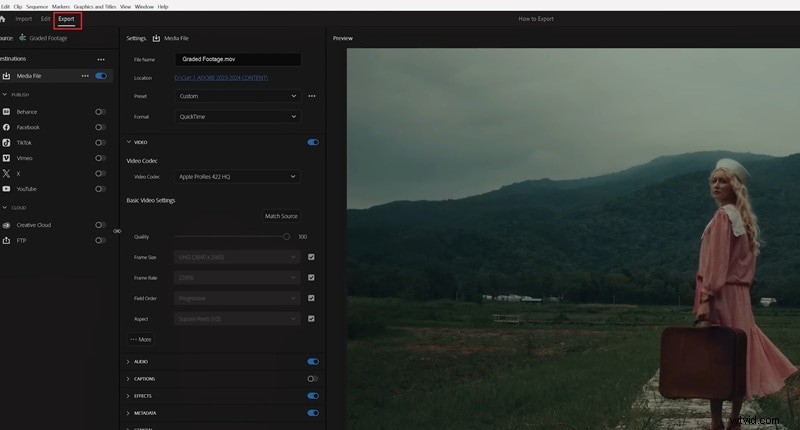Toggle the Effects section switch
Image resolution: width=800 pixels, height=430 pixels.
click(313, 396)
